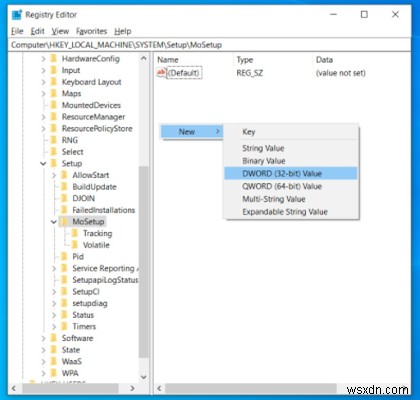Expand the AllowStart key
This screenshot has width=420, height=400.
[54, 175]
